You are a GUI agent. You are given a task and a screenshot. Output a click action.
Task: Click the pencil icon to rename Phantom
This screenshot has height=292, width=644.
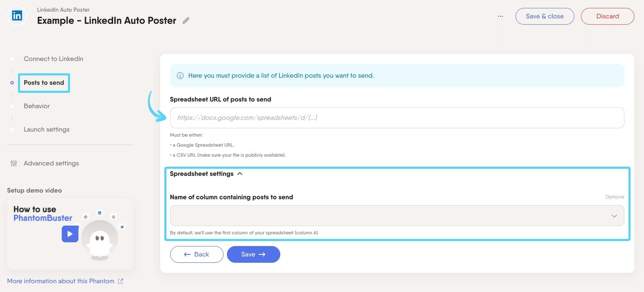coord(186,20)
